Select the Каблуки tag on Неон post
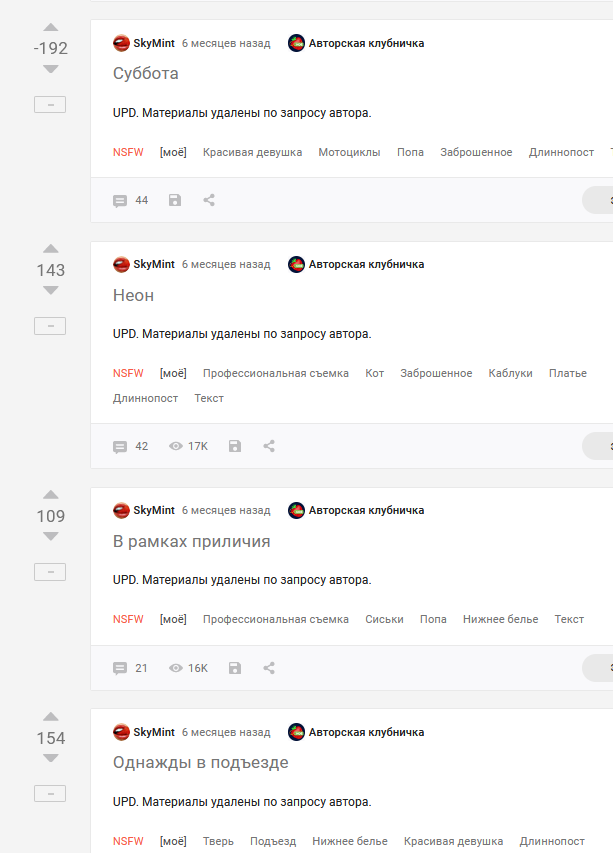Screen dimensions: 613x853 (510, 373)
